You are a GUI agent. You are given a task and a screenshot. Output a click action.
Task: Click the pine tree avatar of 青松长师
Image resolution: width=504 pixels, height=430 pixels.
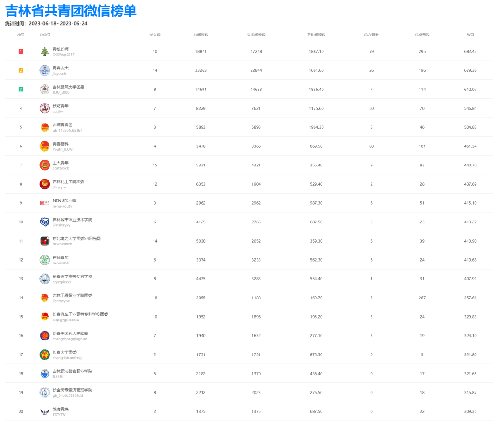coord(45,51)
